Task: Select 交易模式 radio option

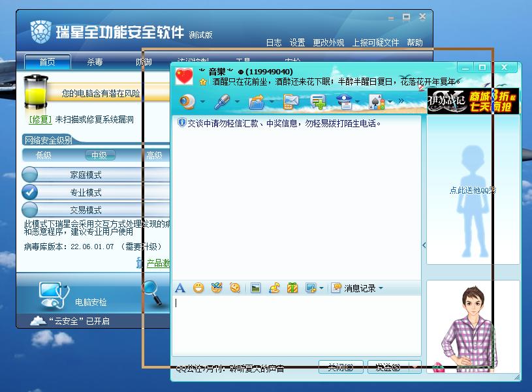Action: click(x=30, y=210)
